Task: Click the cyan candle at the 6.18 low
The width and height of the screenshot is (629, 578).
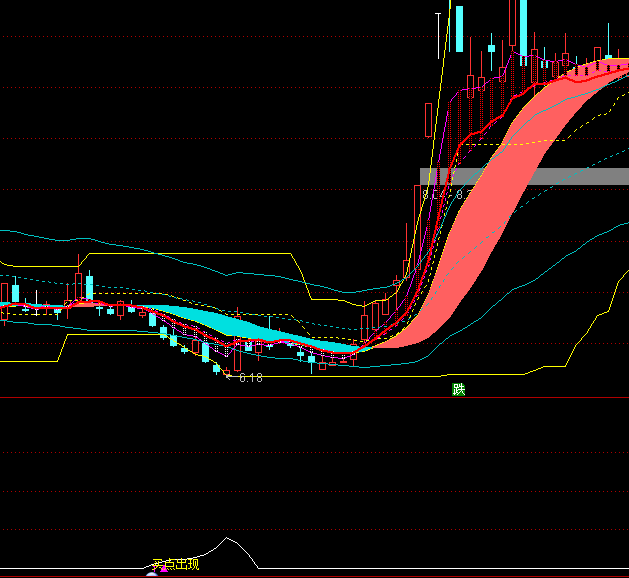Action: [216, 368]
